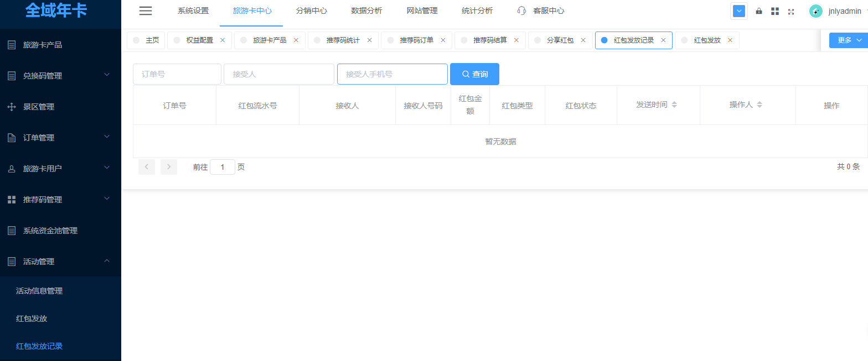Expand 推荐码管理 chevron
The image size is (868, 361).
pyautogui.click(x=107, y=198)
